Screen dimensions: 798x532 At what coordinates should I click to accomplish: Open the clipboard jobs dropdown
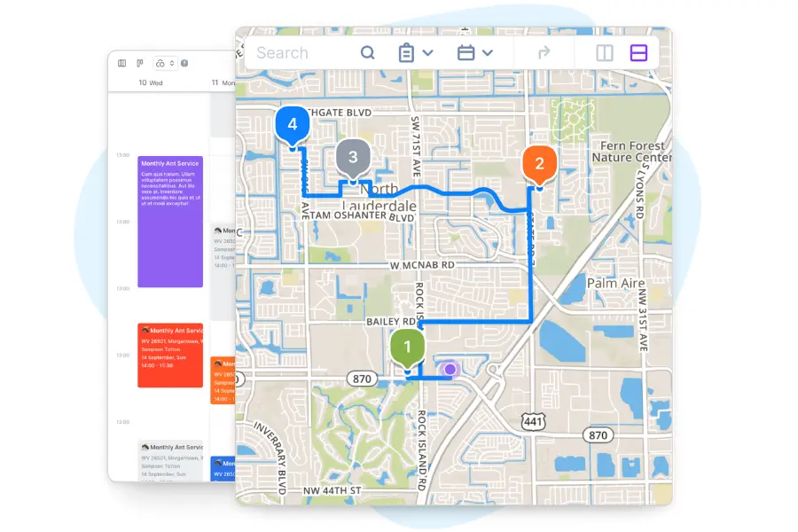[x=416, y=52]
